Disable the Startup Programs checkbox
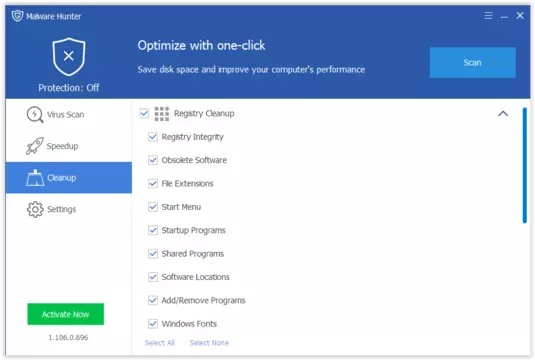Image resolution: width=535 pixels, height=360 pixels. click(153, 230)
